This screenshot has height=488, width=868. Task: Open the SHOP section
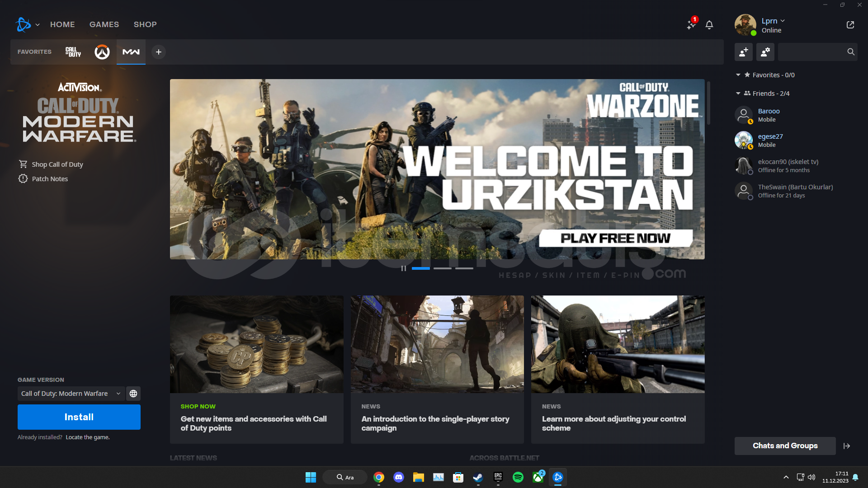[145, 24]
